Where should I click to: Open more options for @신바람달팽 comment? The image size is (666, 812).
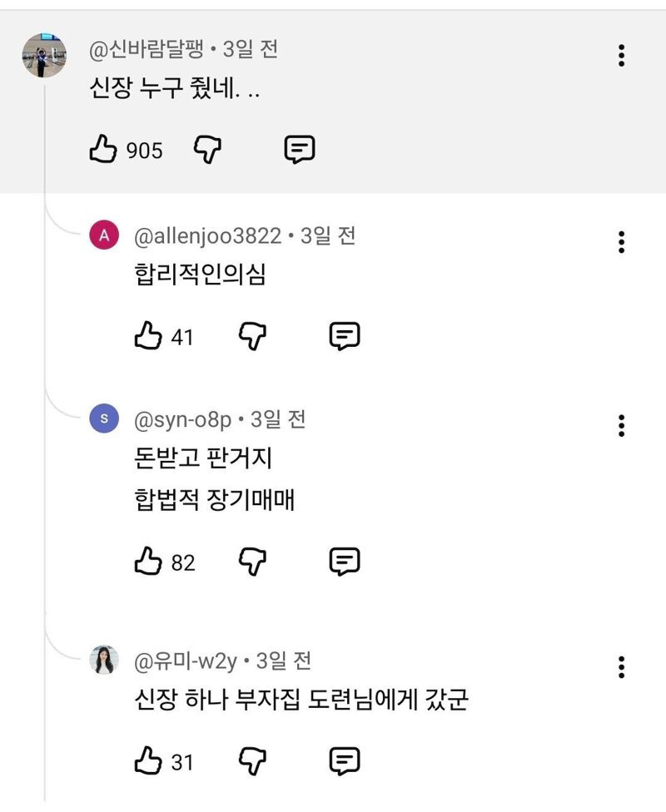click(x=621, y=56)
